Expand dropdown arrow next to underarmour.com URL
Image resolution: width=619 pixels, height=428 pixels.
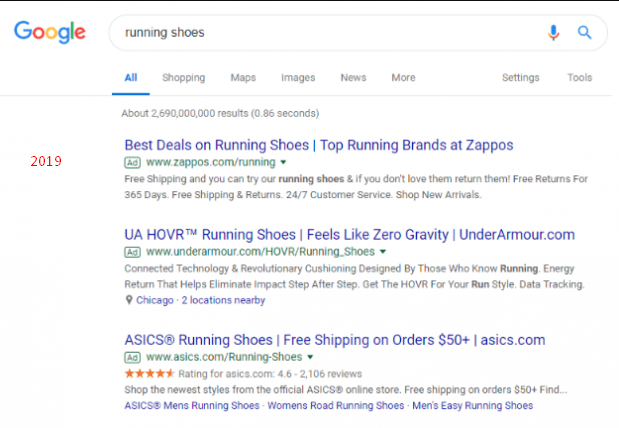click(x=383, y=252)
